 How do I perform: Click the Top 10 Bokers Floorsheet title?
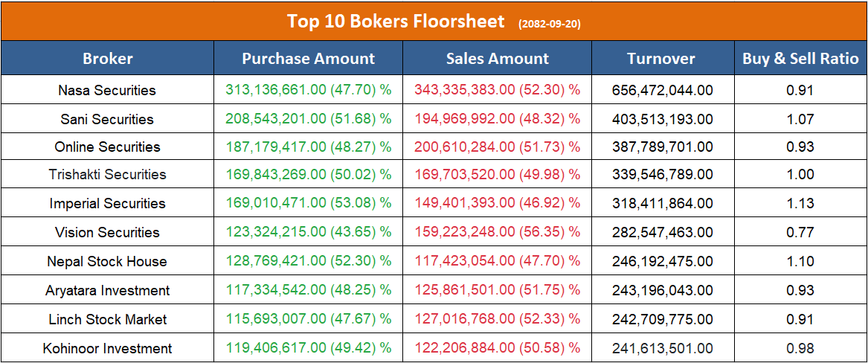coord(396,21)
